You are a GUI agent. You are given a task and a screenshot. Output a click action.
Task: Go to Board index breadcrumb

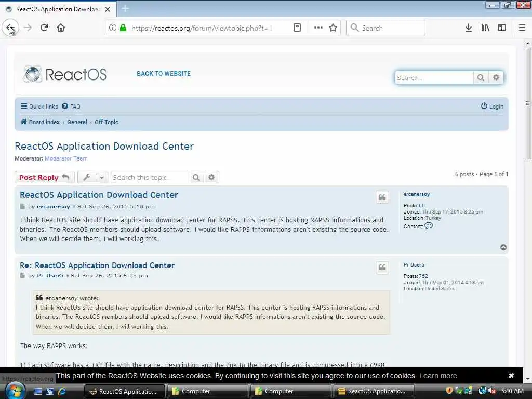40,122
